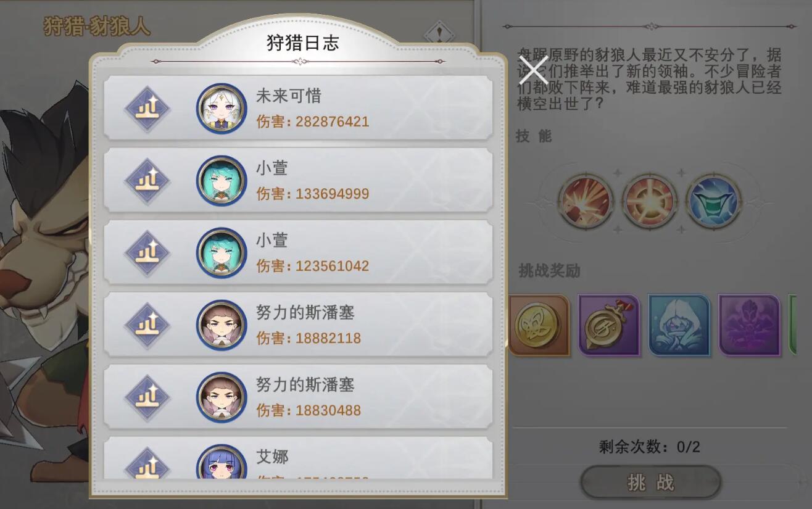Select the red claw slash skill icon
The image size is (812, 509).
click(586, 201)
